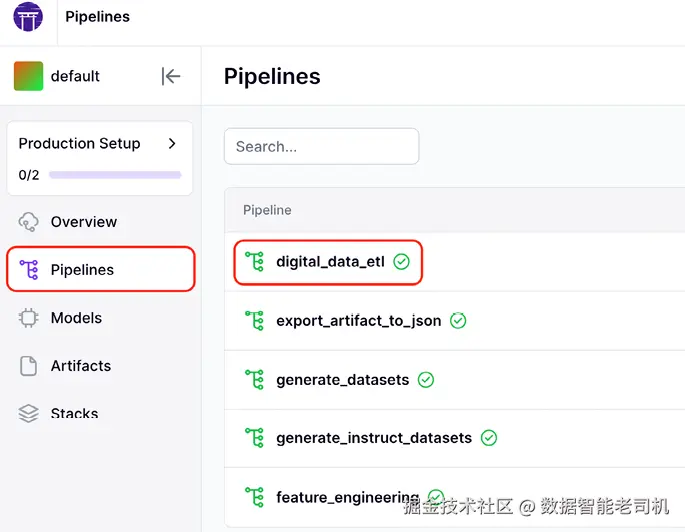Click the digital_data_etl pipeline icon
The image size is (685, 532).
point(254,262)
